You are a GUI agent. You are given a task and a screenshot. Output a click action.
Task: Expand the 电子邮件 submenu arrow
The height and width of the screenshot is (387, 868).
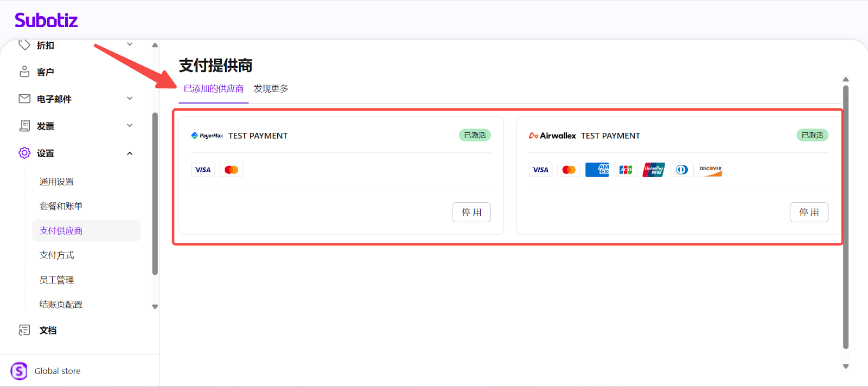[130, 99]
